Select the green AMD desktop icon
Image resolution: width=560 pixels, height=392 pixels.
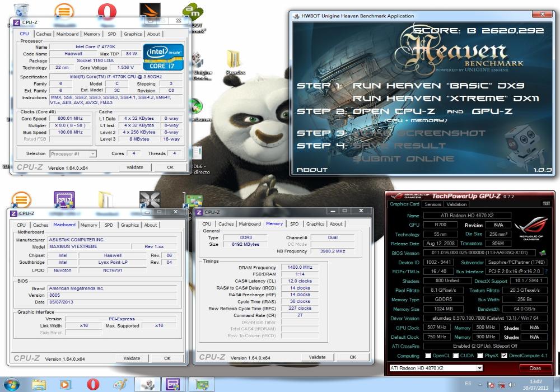pos(193,12)
